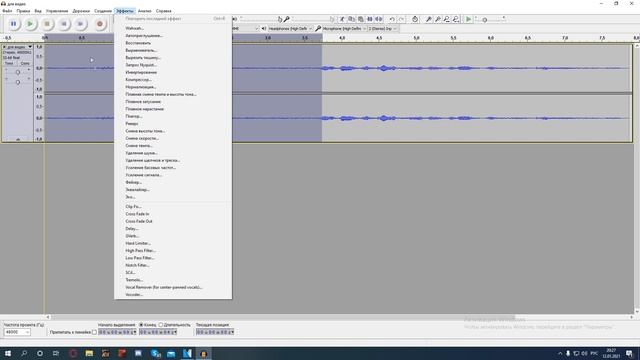The width and height of the screenshot is (640, 360).
Task: Open Audacity from the Windows taskbar
Action: tap(203, 353)
